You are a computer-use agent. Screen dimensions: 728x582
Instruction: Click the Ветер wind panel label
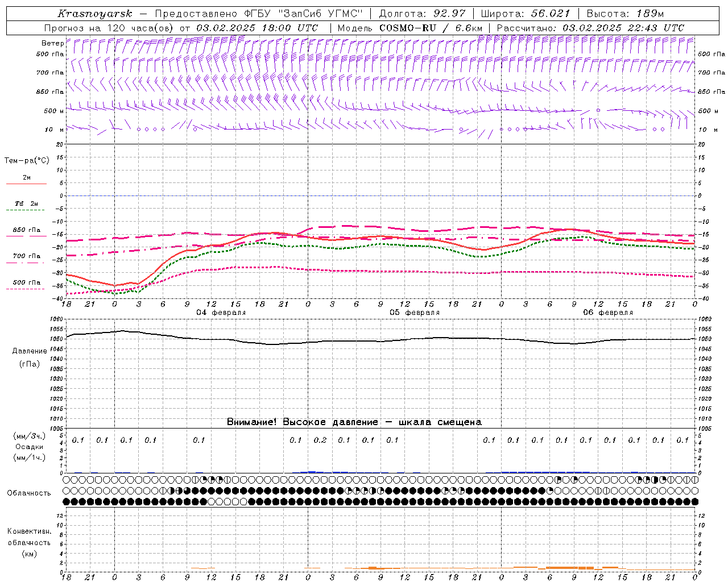pyautogui.click(x=52, y=43)
